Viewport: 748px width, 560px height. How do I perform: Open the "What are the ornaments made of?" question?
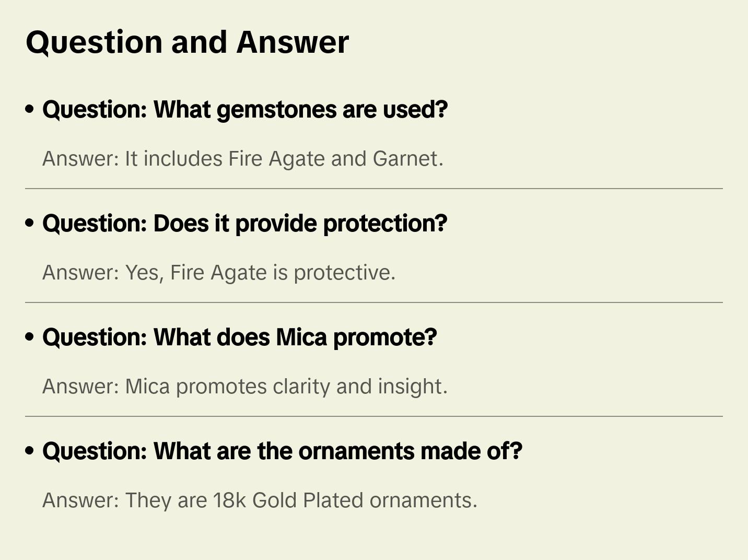pyautogui.click(x=282, y=451)
